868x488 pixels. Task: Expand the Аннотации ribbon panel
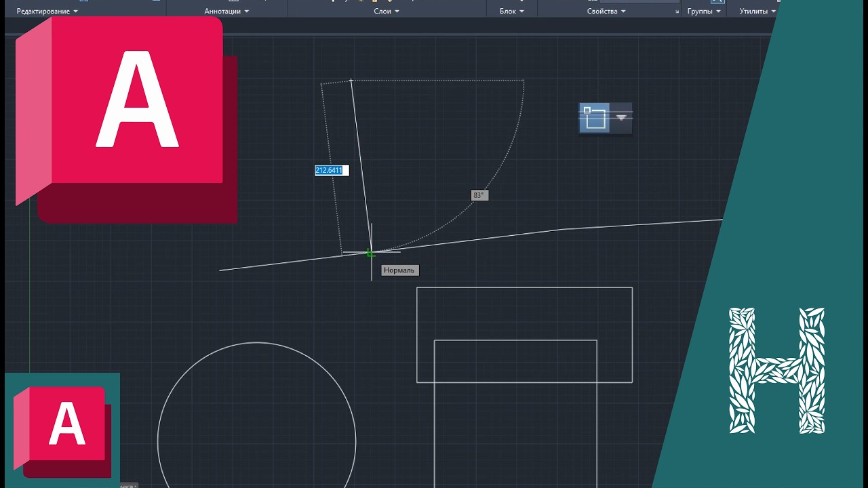pyautogui.click(x=226, y=12)
